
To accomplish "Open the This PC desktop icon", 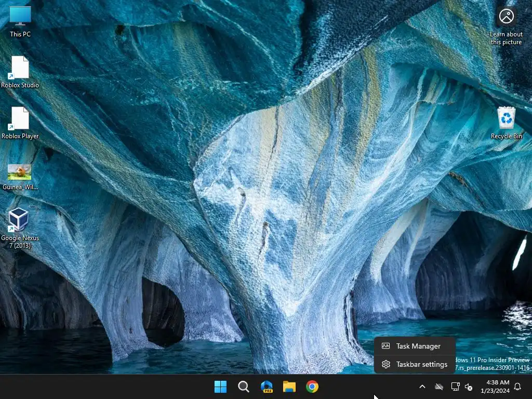I will (x=20, y=21).
